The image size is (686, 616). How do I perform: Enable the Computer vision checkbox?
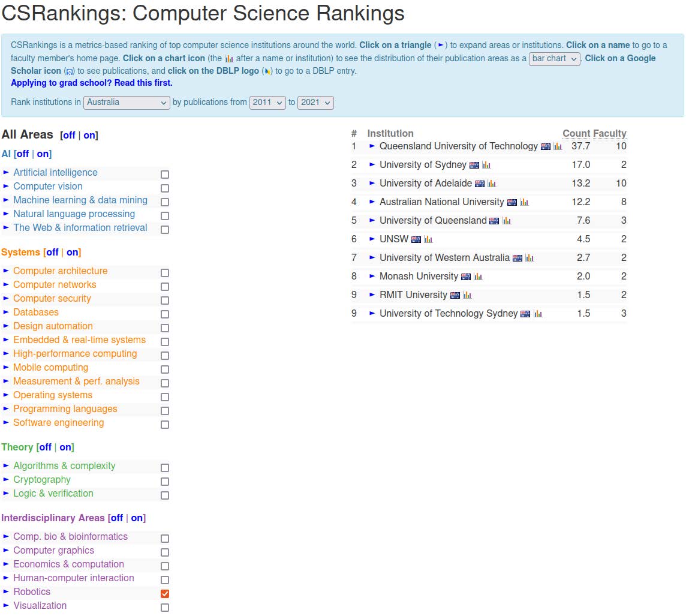pyautogui.click(x=165, y=188)
